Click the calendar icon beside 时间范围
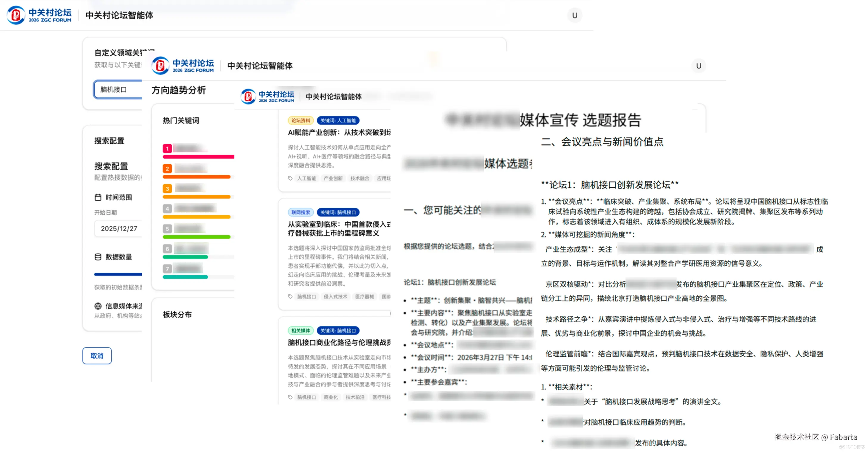The image size is (868, 452). pos(97,197)
